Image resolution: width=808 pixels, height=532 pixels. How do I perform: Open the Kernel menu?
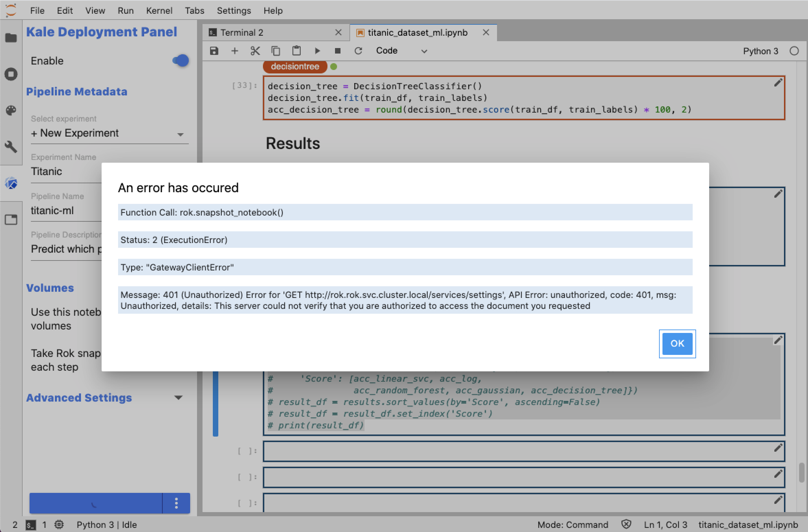pyautogui.click(x=159, y=11)
